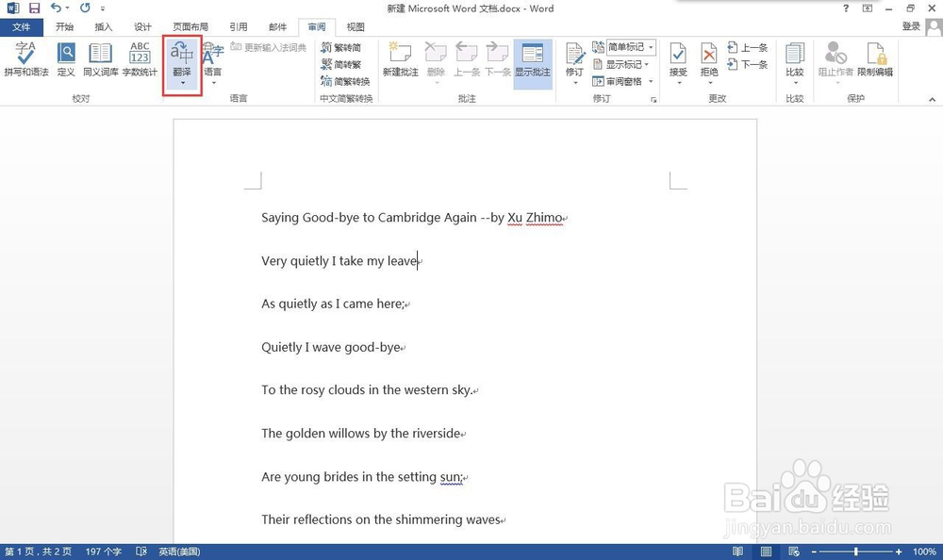
Task: Click the Translate (翻译) icon
Action: 182,54
